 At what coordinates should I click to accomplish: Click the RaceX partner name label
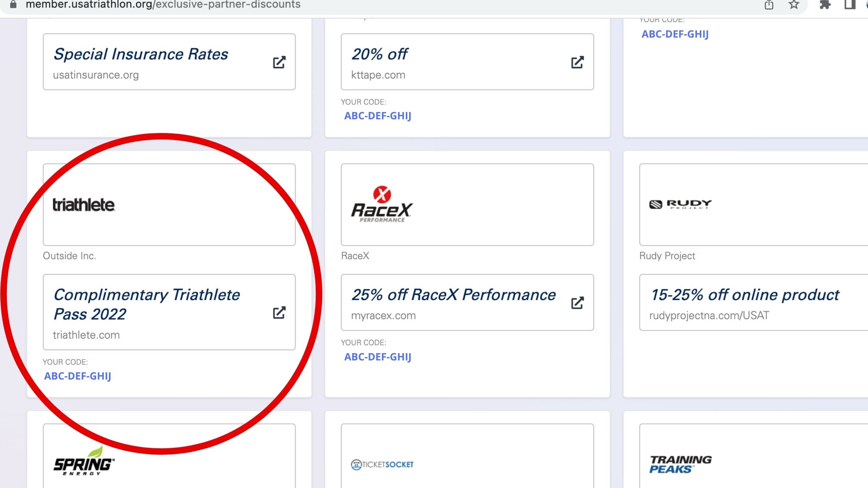355,256
